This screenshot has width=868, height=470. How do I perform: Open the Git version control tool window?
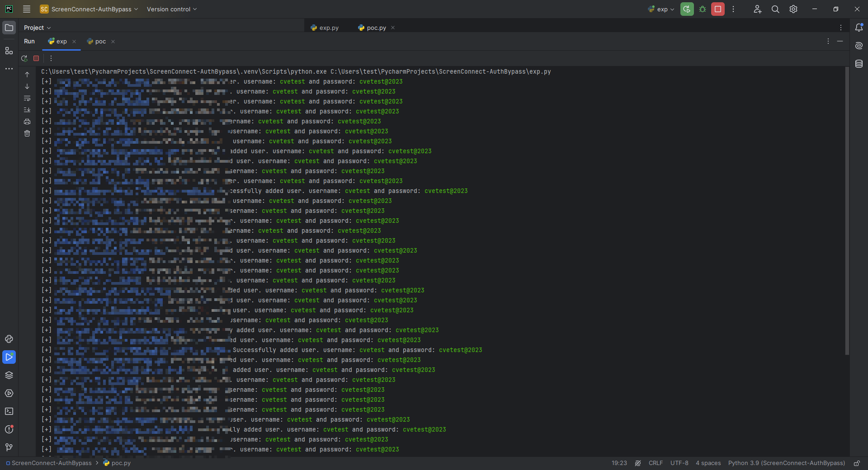click(9, 447)
